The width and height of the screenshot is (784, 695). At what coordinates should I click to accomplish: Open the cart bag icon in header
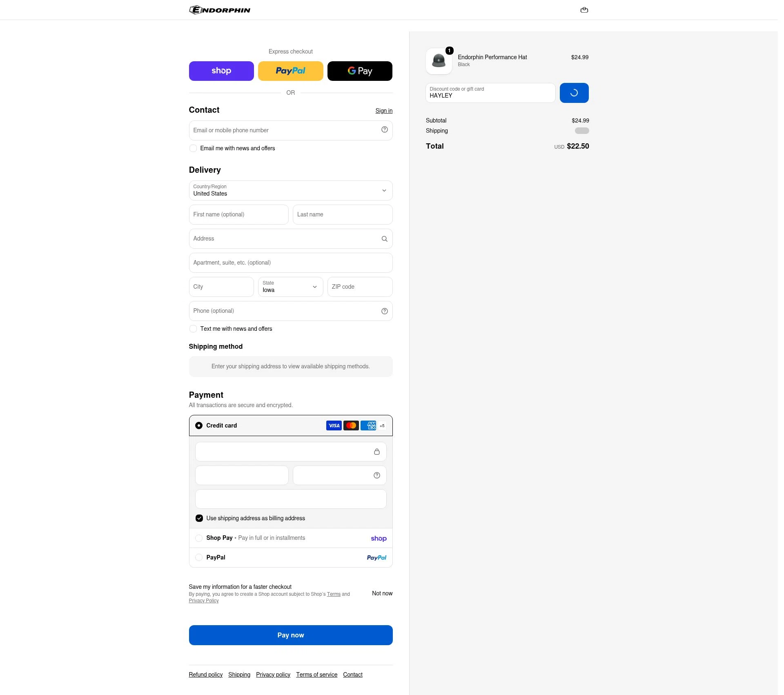[584, 10]
